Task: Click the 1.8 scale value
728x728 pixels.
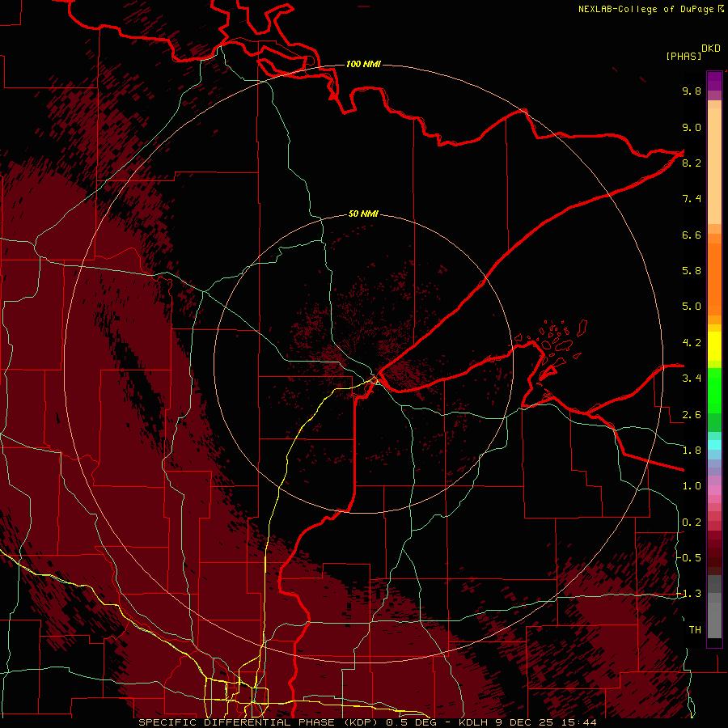Action: (692, 451)
